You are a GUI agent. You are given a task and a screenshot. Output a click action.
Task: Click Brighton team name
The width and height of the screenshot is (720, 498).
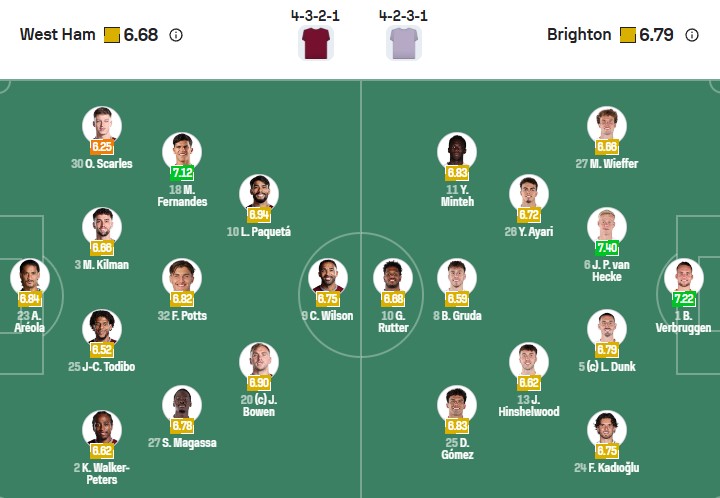click(x=579, y=35)
